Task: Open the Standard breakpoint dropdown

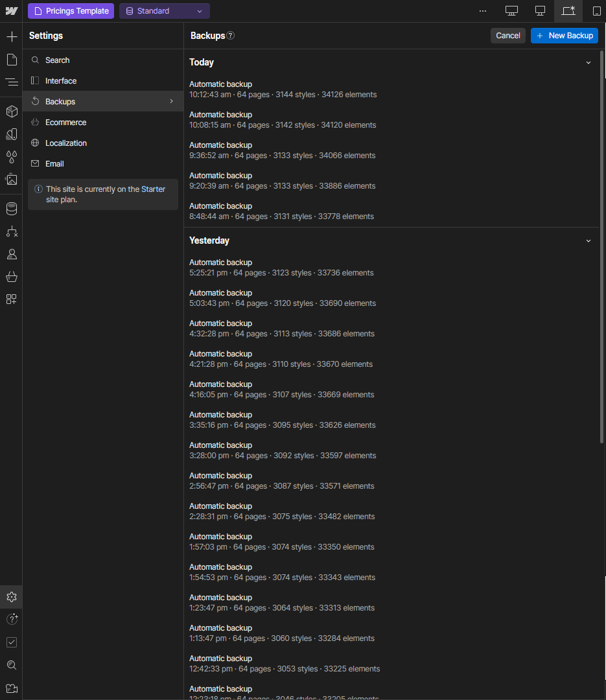Action: pos(164,11)
